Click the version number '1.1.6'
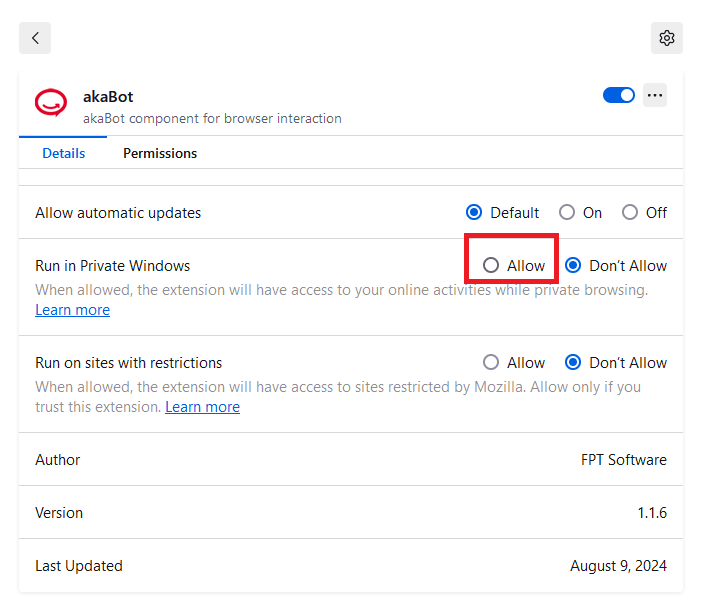Image resolution: width=726 pixels, height=614 pixels. [652, 513]
